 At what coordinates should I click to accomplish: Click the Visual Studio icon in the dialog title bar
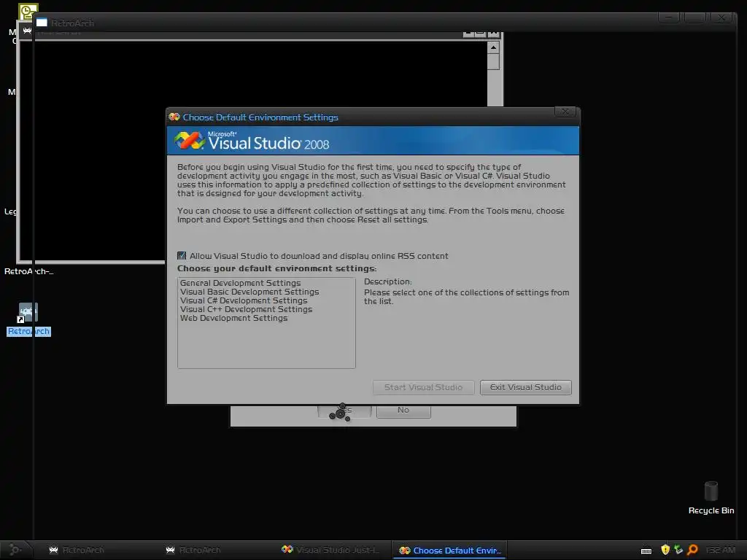(174, 117)
